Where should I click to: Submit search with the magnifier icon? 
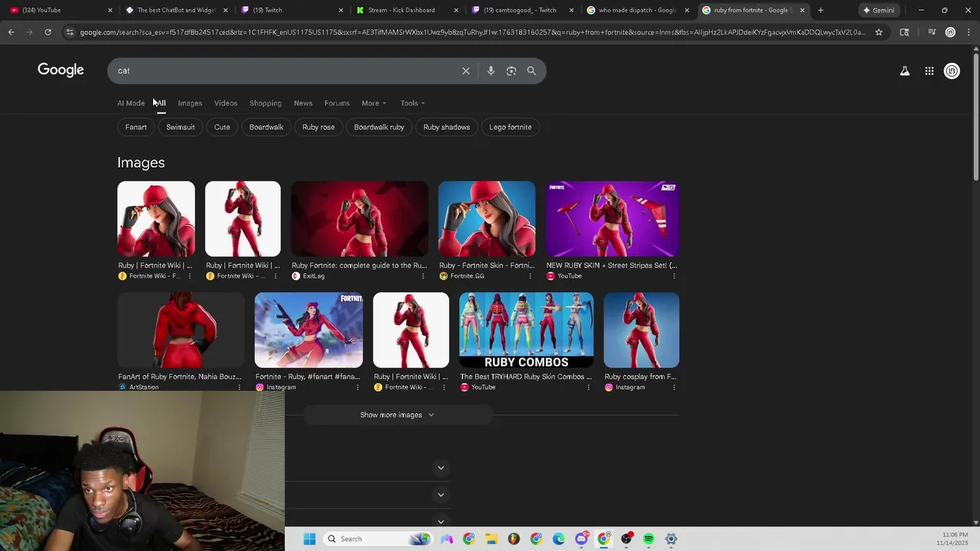coord(531,70)
